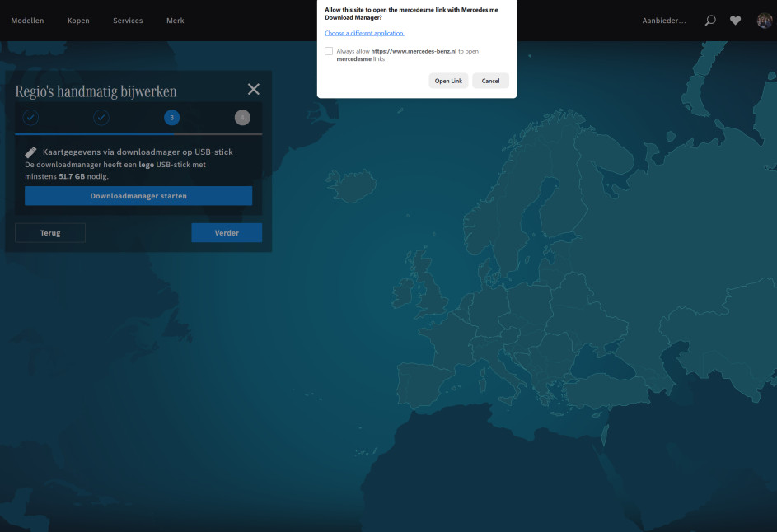The image size is (777, 532).
Task: Click the 51.7 GB size text
Action: pyautogui.click(x=72, y=176)
